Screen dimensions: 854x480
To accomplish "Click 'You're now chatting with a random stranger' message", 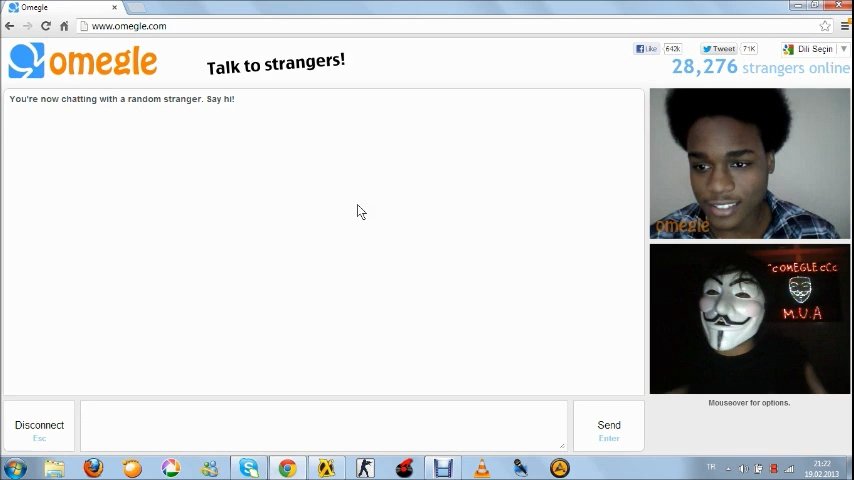I will point(122,99).
